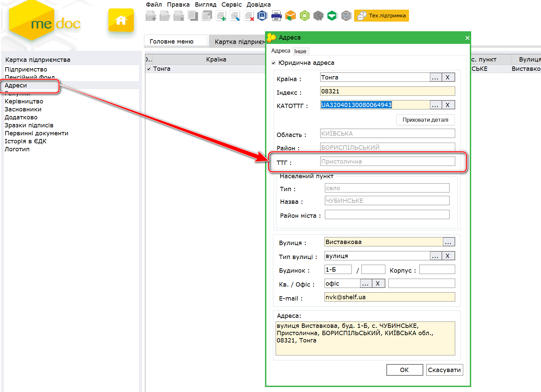Click the blue Save hexagon icon

click(x=262, y=16)
